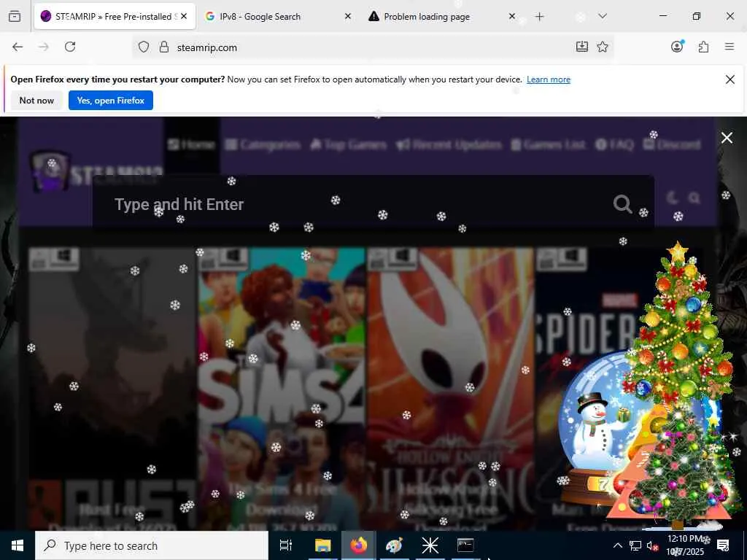Click the Not now button

36,100
